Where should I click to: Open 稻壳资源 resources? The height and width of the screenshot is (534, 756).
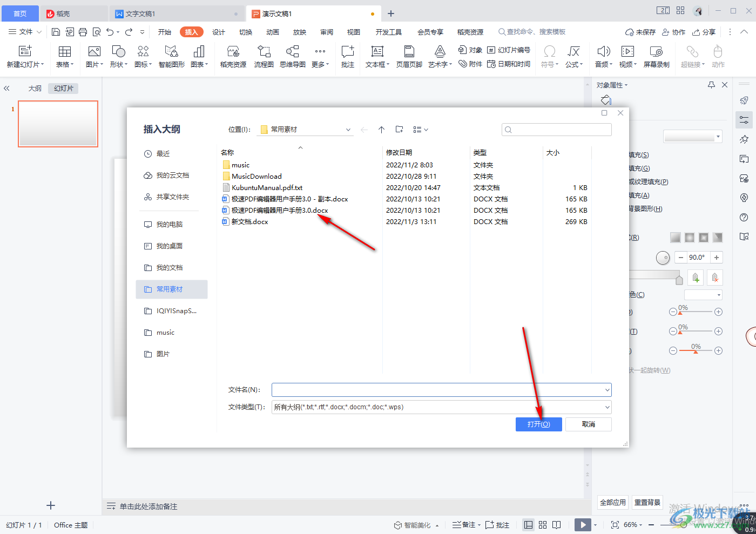(x=233, y=57)
